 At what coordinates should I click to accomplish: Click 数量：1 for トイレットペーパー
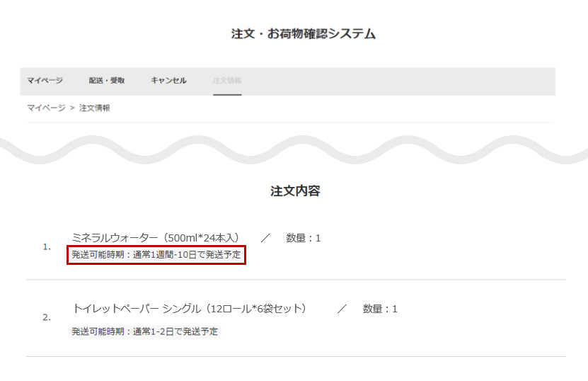[380, 309]
